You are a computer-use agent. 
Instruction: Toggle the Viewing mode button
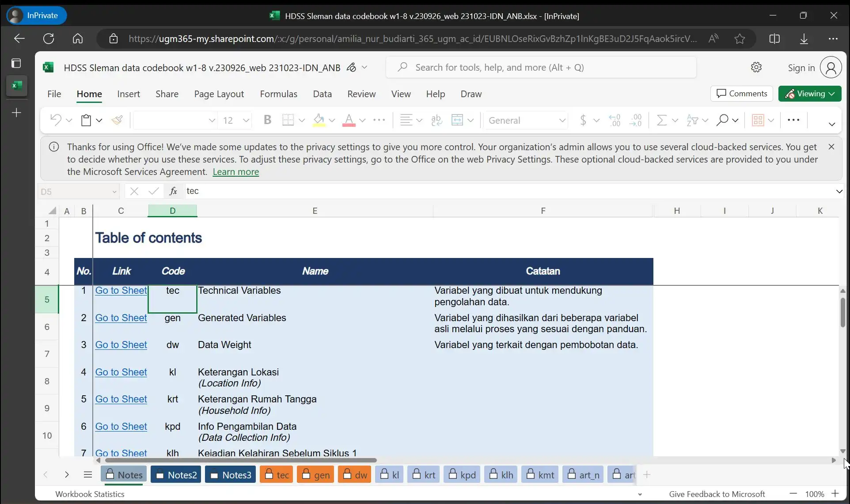pos(810,94)
